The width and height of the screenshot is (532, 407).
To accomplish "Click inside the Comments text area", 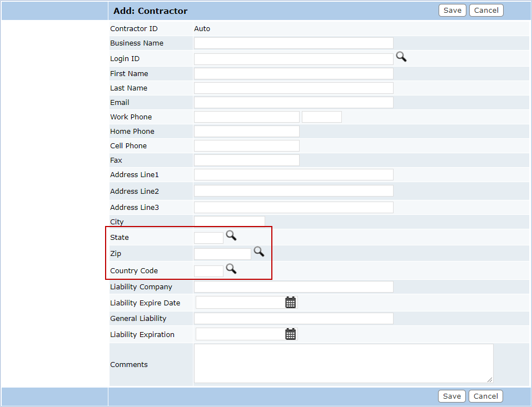I will (343, 363).
